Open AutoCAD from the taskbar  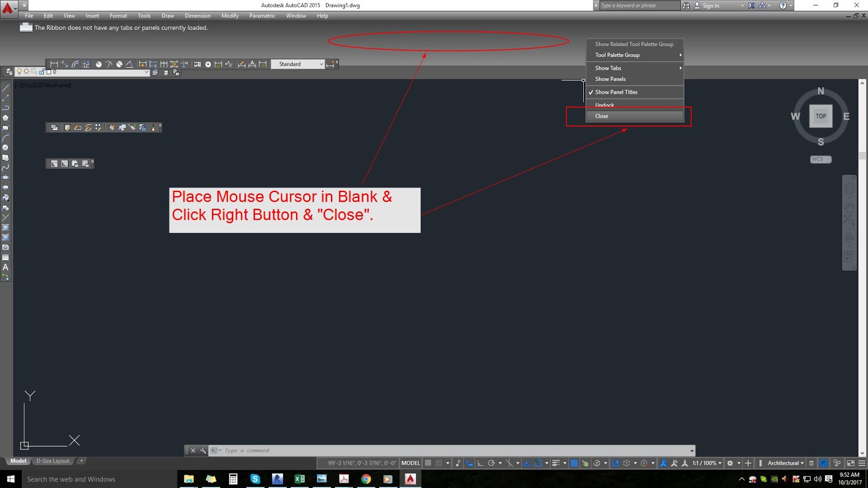click(410, 479)
